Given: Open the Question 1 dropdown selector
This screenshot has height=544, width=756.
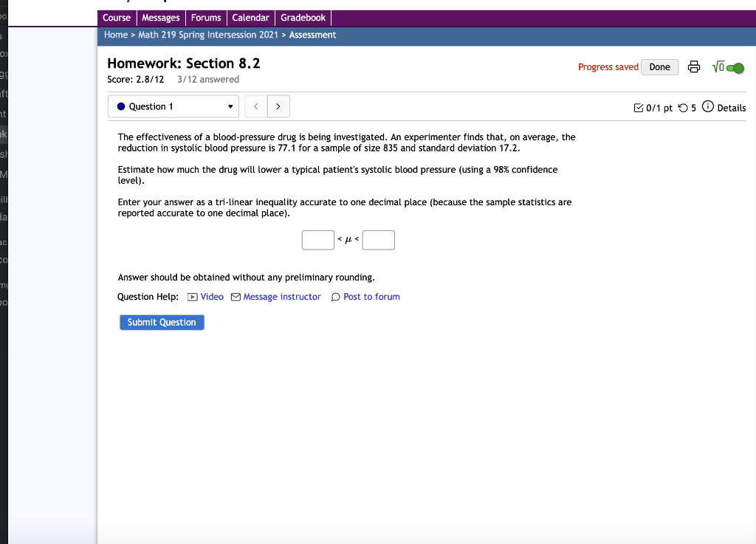Looking at the screenshot, I should pyautogui.click(x=173, y=106).
